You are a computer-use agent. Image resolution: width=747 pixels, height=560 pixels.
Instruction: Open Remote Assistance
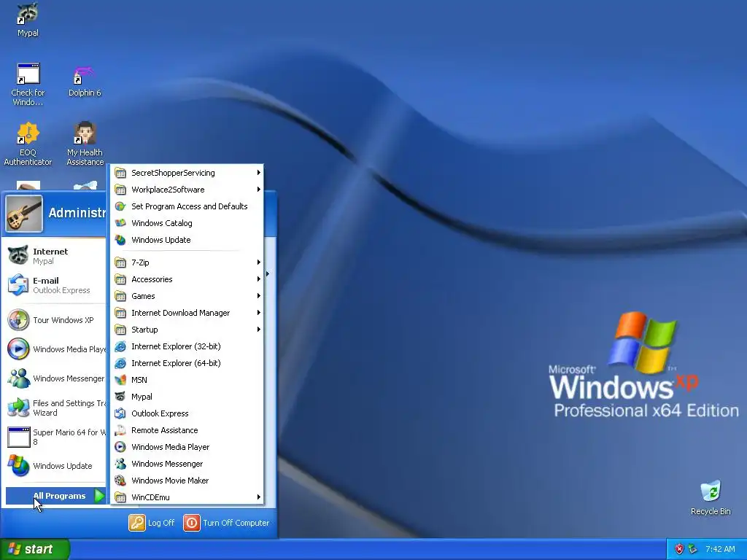pyautogui.click(x=187, y=430)
